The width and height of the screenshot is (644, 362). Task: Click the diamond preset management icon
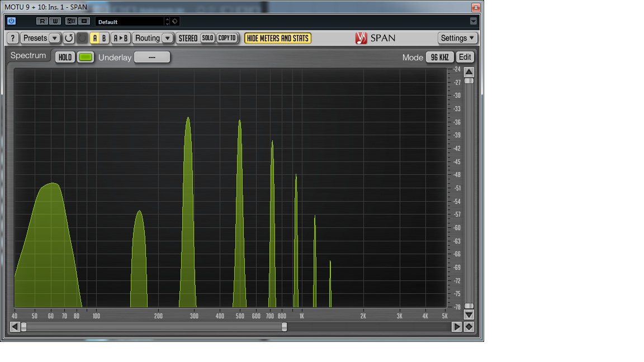click(175, 21)
